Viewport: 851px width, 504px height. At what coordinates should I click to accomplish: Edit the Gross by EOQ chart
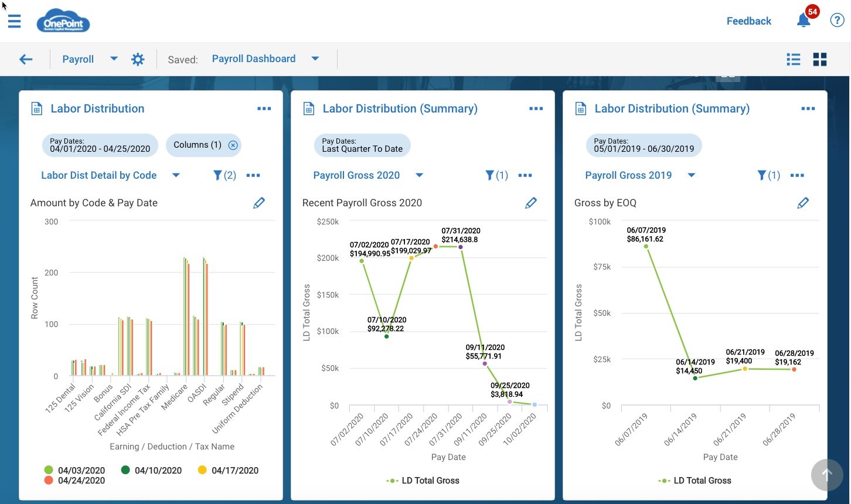coord(803,203)
